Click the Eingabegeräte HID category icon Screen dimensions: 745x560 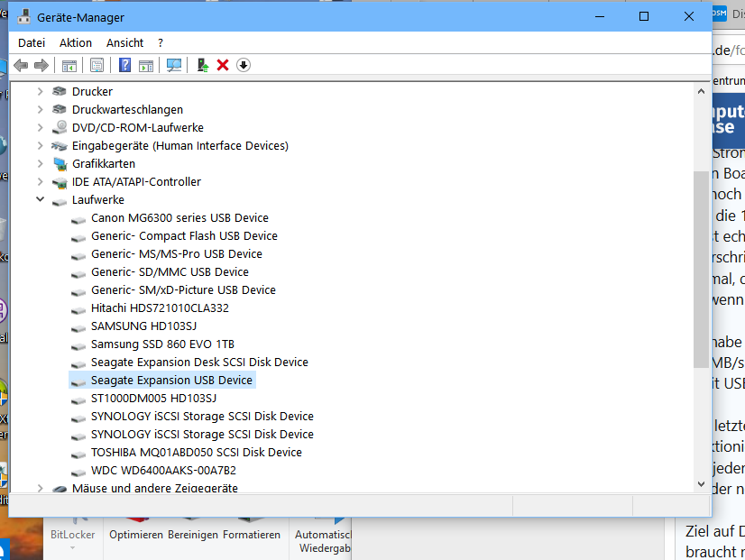[60, 146]
